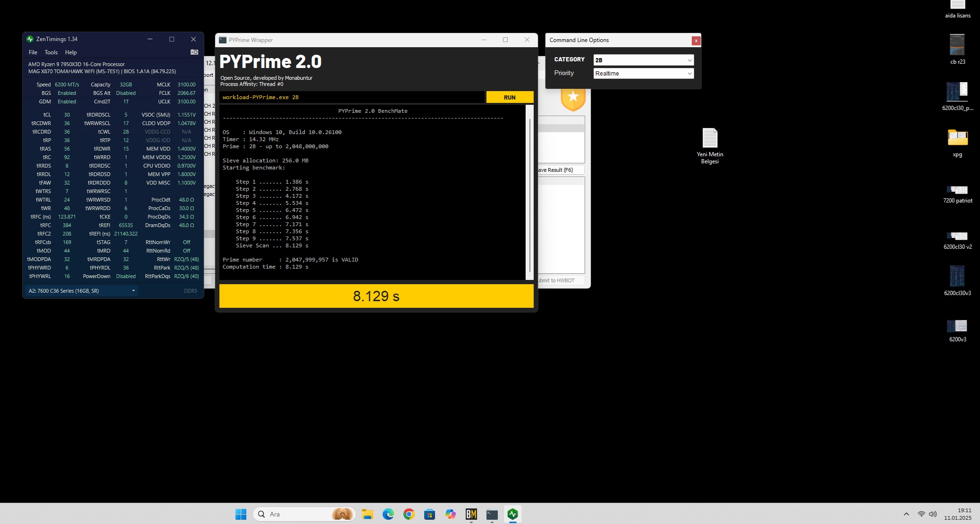This screenshot has width=980, height=524.
Task: Click the FCLK 2066.67 value
Action: tap(186, 93)
